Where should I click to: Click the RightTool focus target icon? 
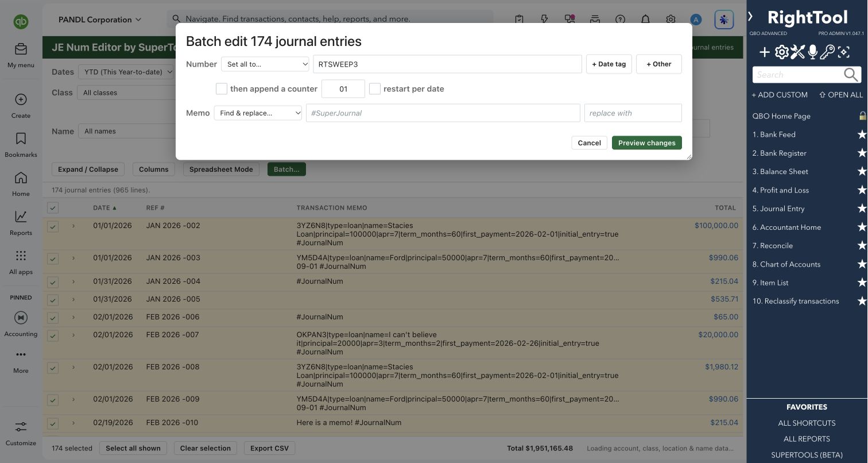843,53
